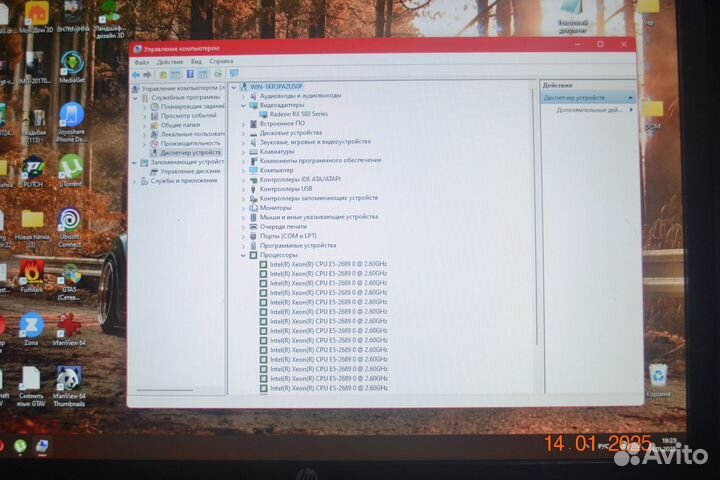Collapse the Видеоадаптеры device category
The height and width of the screenshot is (480, 720).
(x=243, y=105)
